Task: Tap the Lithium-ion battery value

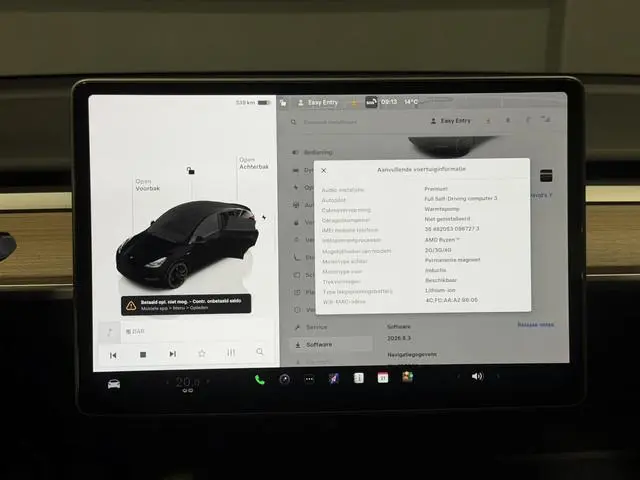Action: pos(440,290)
